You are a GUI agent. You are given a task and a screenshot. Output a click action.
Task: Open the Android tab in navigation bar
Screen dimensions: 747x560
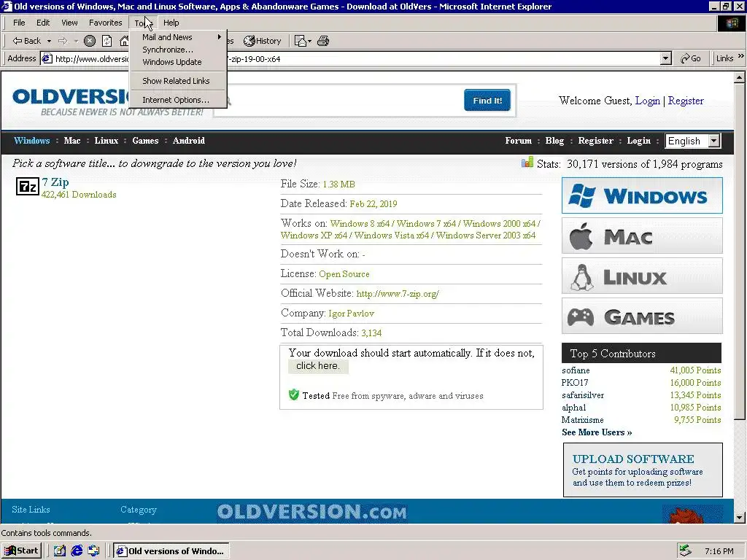click(189, 141)
